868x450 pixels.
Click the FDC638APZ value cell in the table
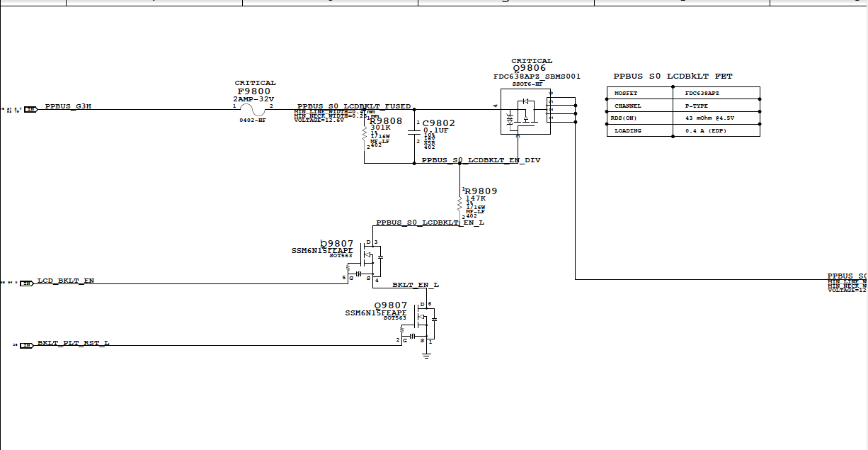(x=716, y=94)
